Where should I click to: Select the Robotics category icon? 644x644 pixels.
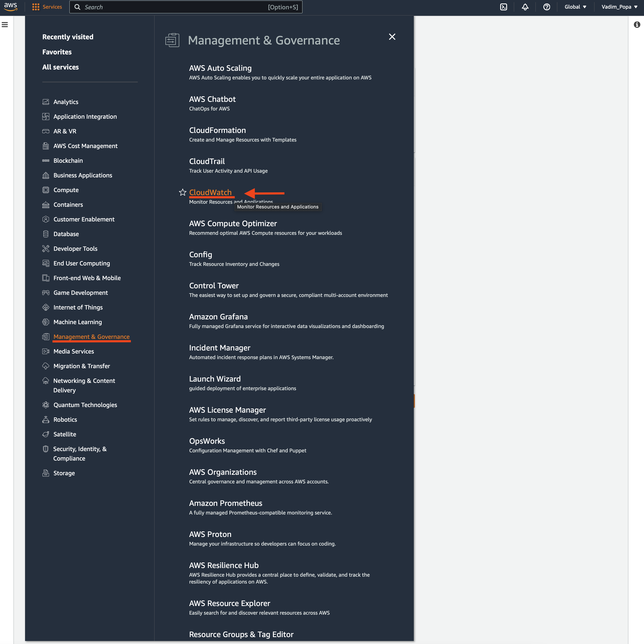(46, 419)
